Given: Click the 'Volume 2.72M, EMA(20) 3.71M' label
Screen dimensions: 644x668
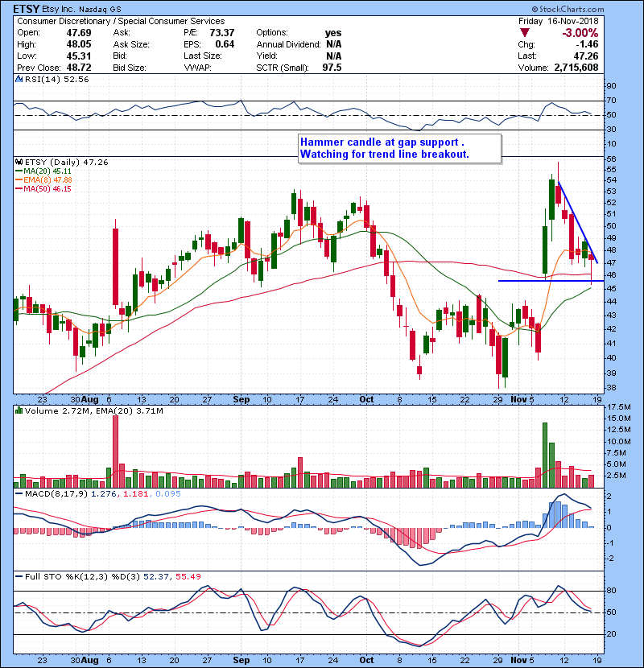Looking at the screenshot, I should [x=93, y=410].
